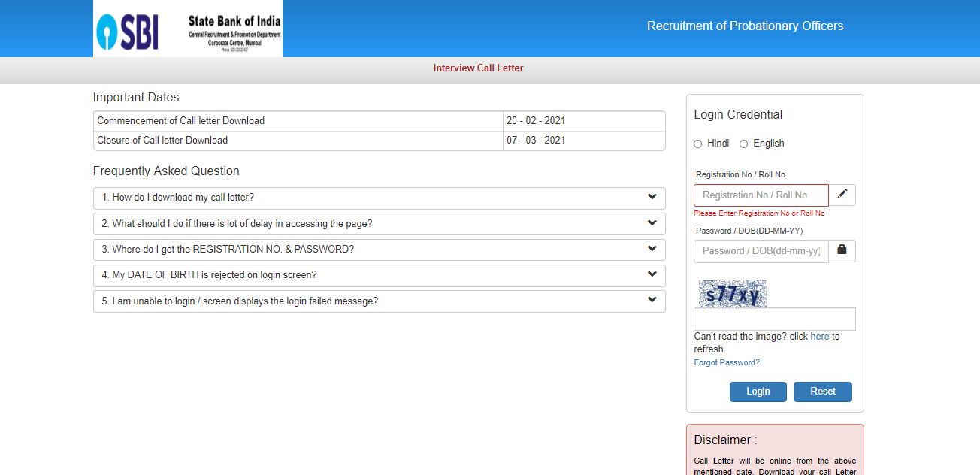Click the Registration No input field
980x475 pixels.
click(761, 195)
